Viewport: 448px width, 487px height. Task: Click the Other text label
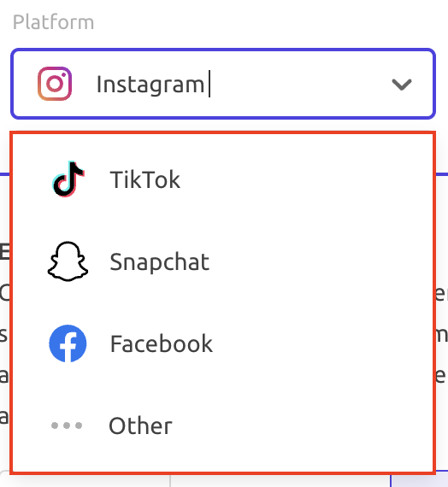pyautogui.click(x=140, y=425)
